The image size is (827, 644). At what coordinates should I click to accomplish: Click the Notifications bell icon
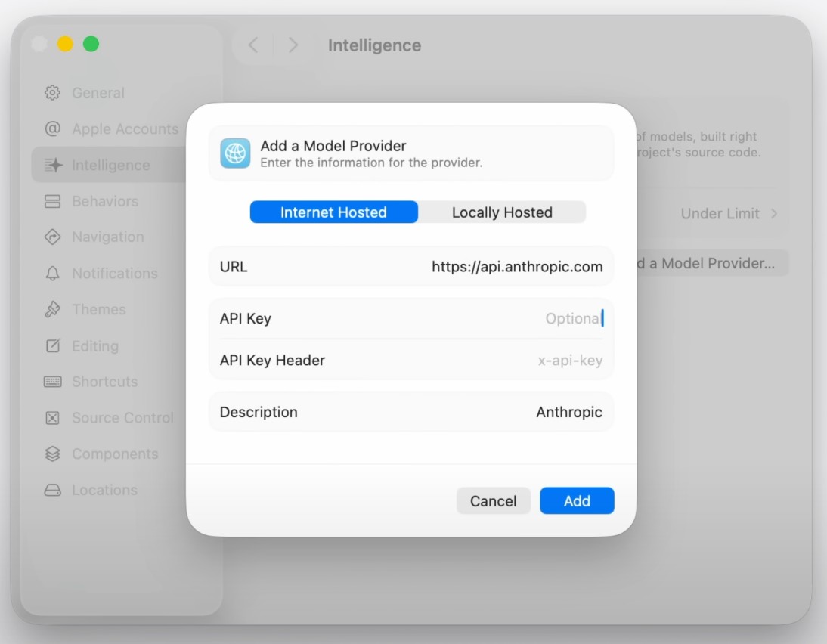(52, 273)
